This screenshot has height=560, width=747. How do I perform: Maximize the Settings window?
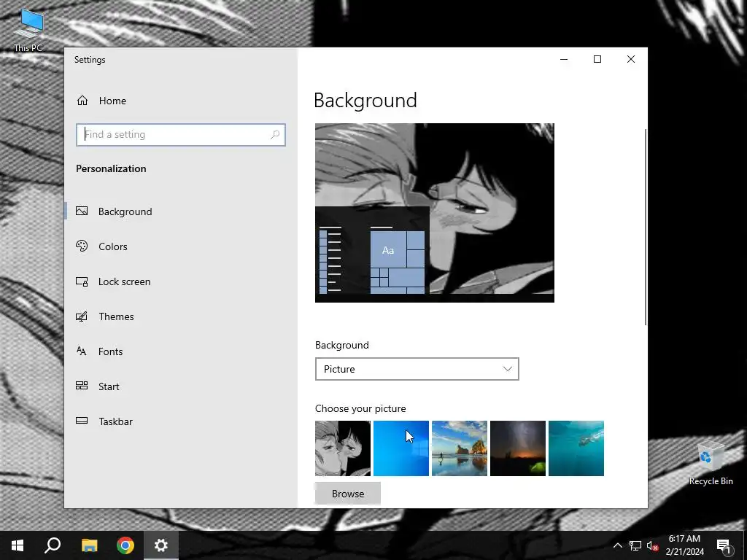click(597, 60)
